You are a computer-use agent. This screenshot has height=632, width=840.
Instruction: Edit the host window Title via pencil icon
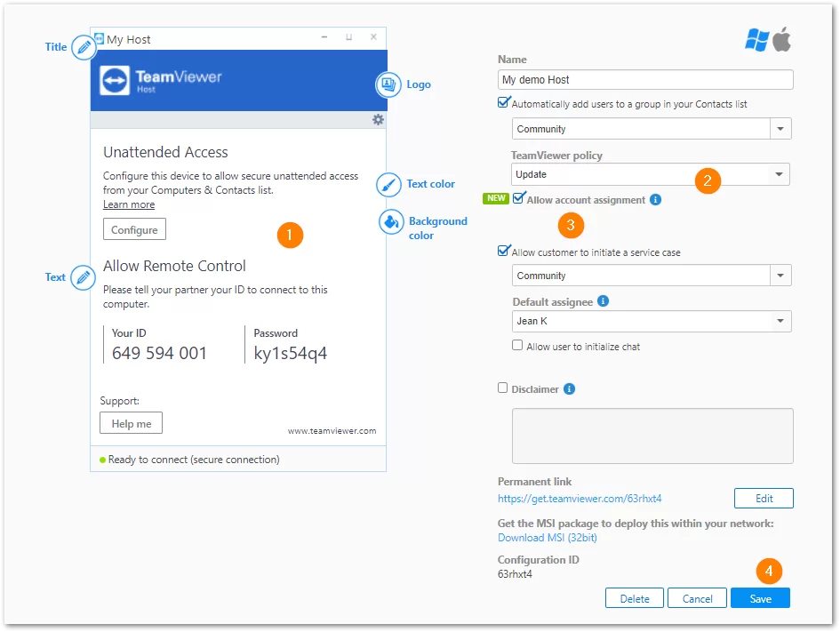[84, 46]
